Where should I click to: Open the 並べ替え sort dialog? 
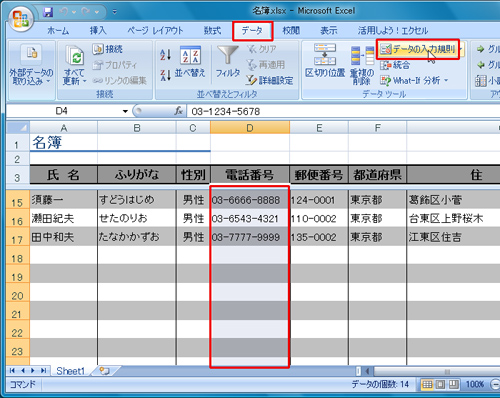pyautogui.click(x=190, y=63)
